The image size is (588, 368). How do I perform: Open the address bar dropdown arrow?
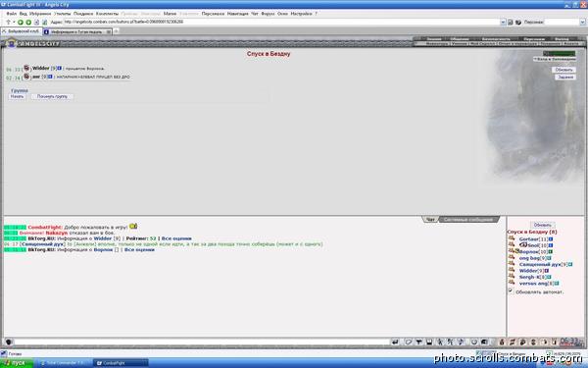point(503,23)
